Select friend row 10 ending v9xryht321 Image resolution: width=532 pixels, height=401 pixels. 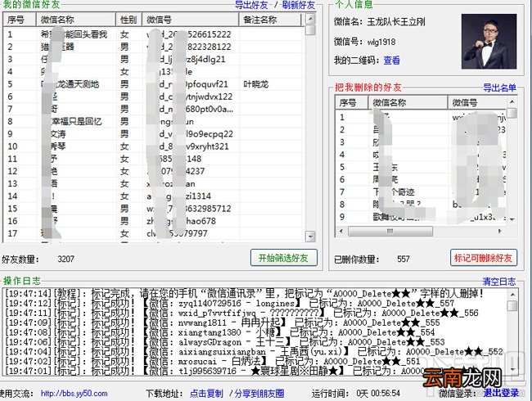click(153, 146)
